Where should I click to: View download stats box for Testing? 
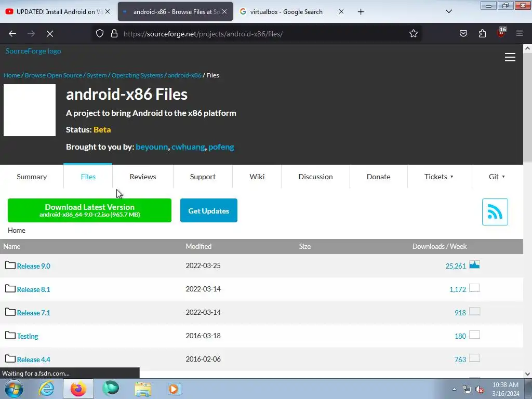(x=474, y=335)
